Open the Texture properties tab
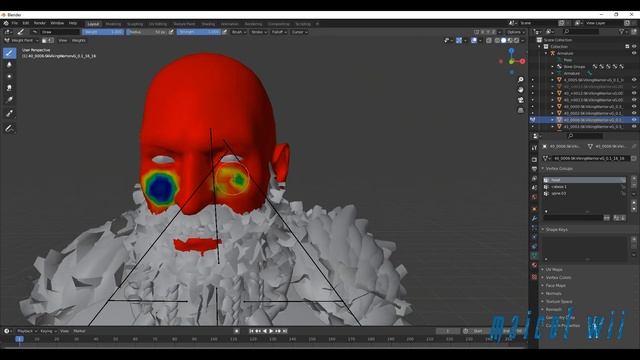640x360 pixels. click(x=534, y=277)
